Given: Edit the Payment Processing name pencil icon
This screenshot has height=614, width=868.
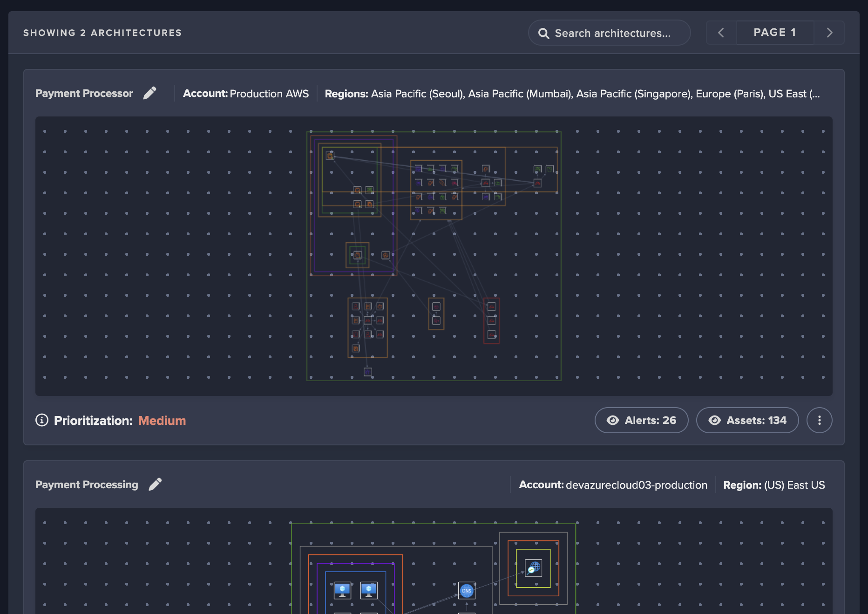Looking at the screenshot, I should click(155, 484).
